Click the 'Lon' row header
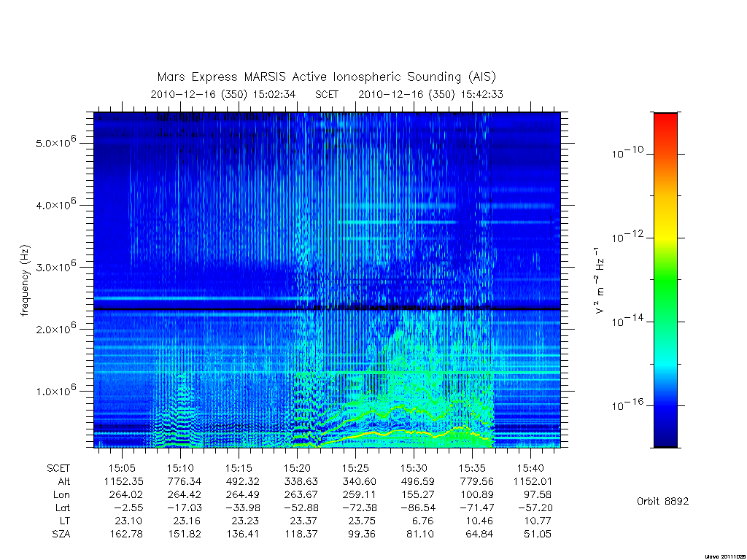This screenshot has width=747, height=560. tap(63, 495)
